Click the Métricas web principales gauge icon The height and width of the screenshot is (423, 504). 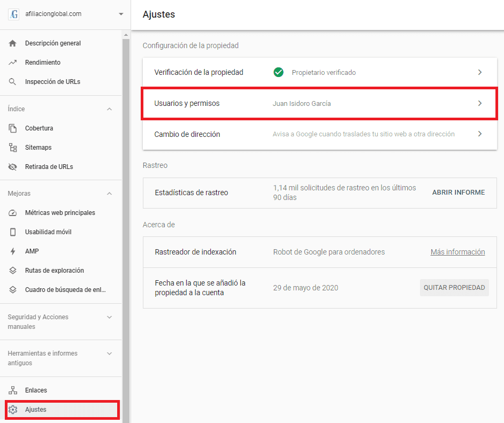point(12,213)
